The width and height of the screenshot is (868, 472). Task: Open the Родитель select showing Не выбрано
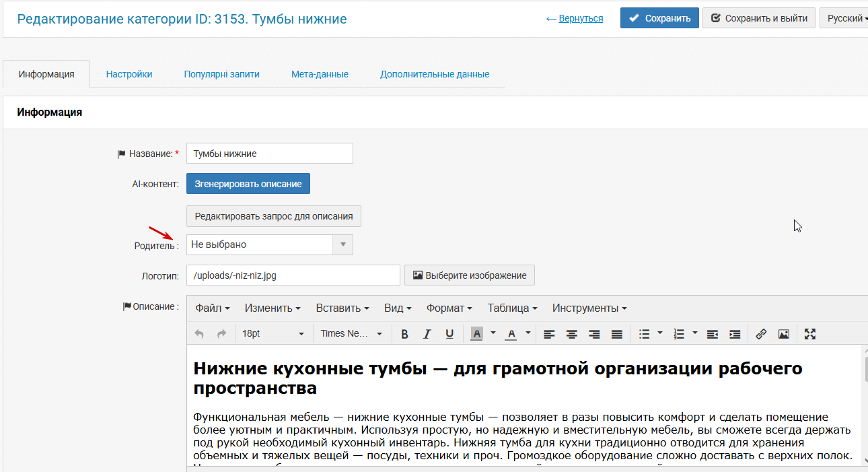[269, 244]
